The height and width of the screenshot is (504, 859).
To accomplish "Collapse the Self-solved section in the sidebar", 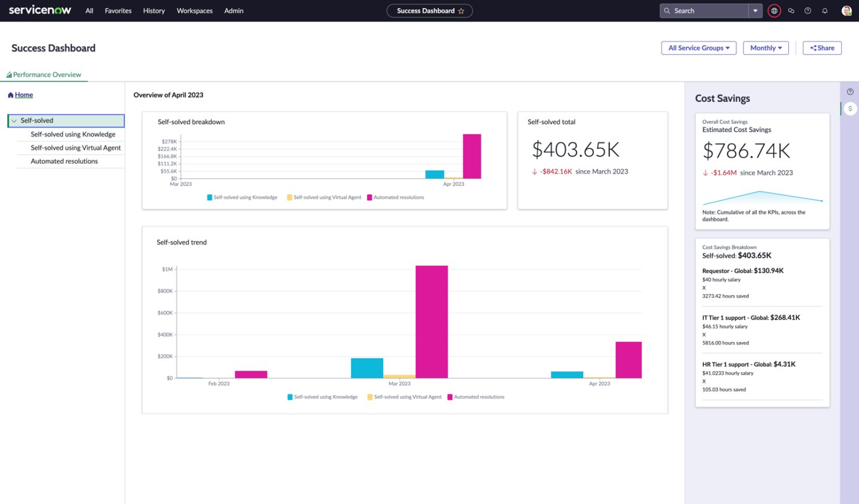I will (x=13, y=121).
